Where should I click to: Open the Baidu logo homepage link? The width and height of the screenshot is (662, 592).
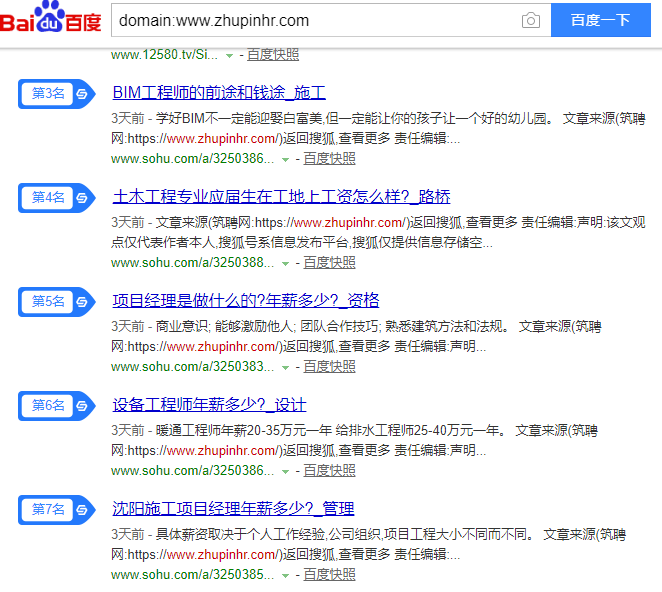coord(51,18)
